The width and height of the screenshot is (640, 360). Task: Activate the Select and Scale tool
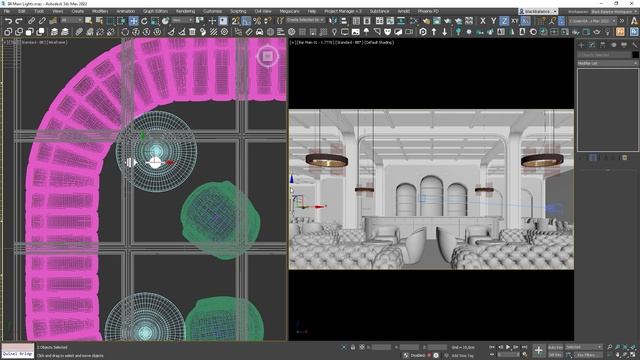click(x=155, y=21)
